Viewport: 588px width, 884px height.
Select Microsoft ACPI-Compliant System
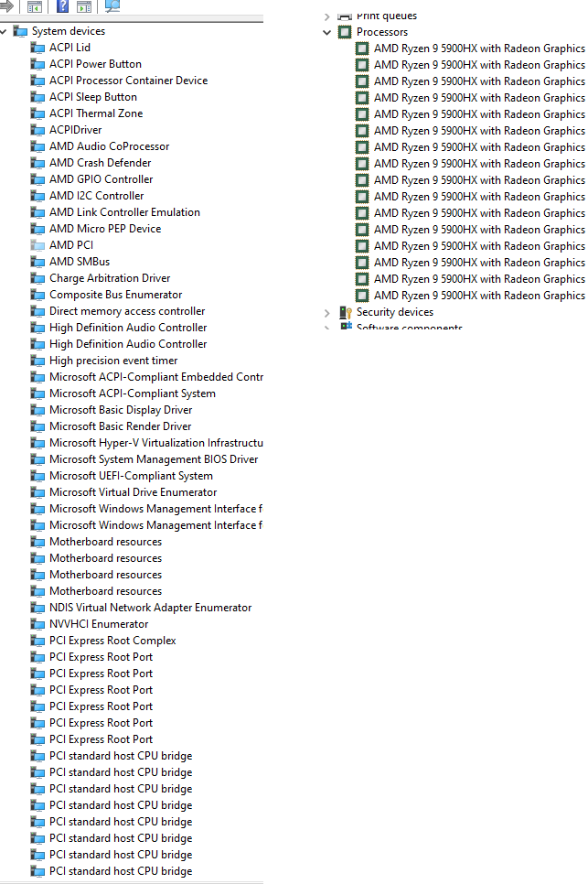pyautogui.click(x=133, y=393)
